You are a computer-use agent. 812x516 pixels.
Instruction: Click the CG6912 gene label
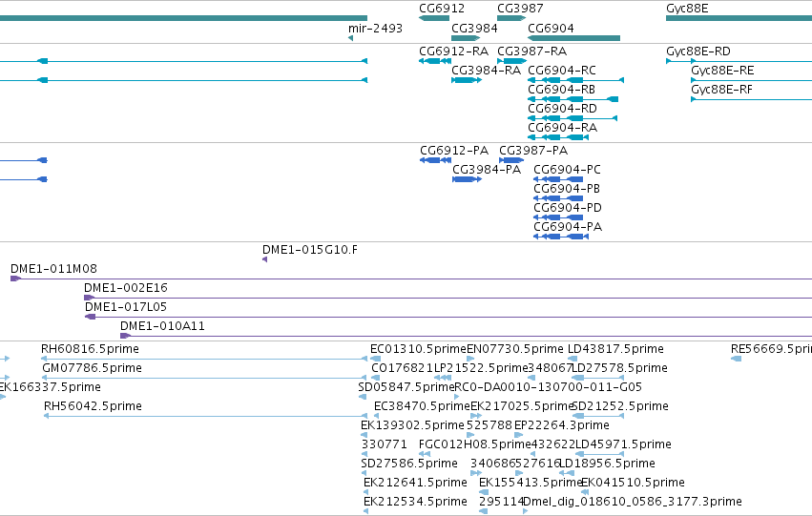pos(442,9)
